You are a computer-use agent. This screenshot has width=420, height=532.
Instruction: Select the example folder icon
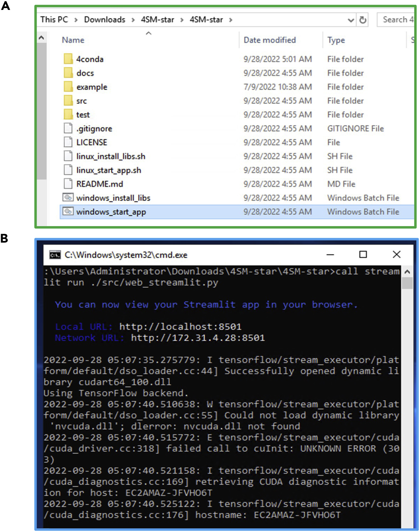(68, 87)
